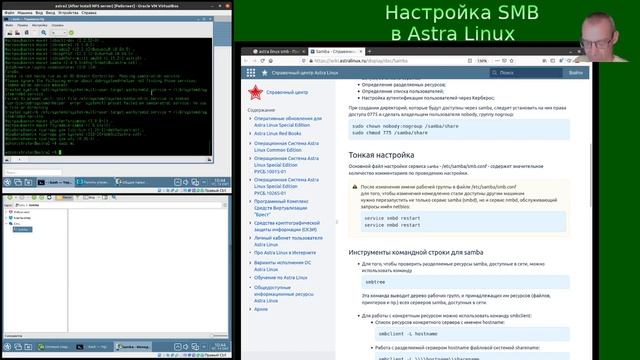This screenshot has width=640, height=360.
Task: Open the 'Справочный центр' sidebar link
Action: click(287, 93)
